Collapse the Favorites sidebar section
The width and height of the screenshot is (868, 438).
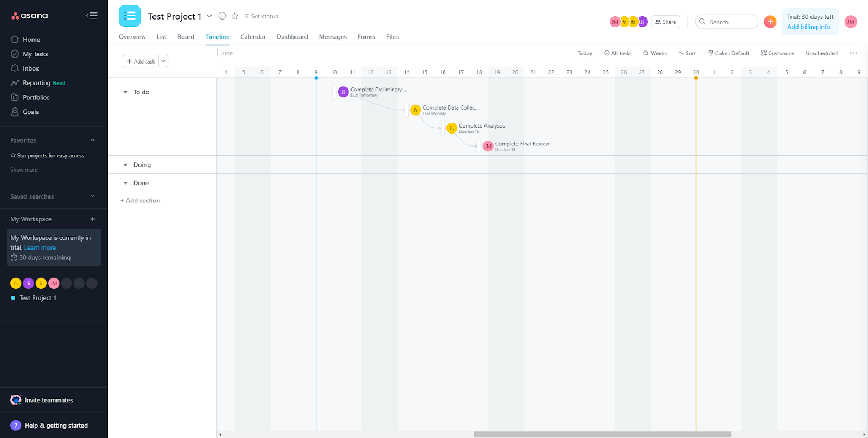(x=93, y=141)
